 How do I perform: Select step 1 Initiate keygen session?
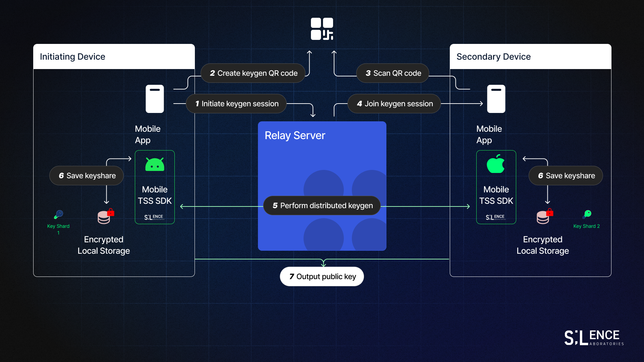click(236, 104)
